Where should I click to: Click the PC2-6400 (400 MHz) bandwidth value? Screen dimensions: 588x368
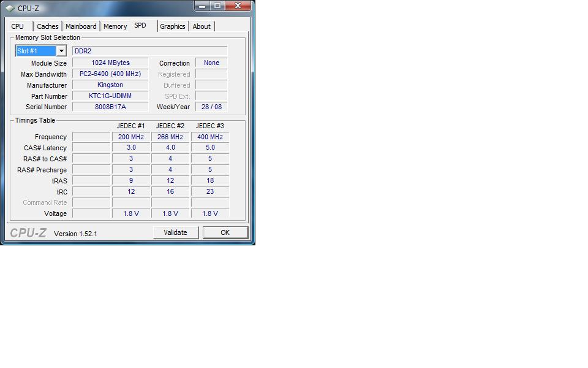pos(110,74)
